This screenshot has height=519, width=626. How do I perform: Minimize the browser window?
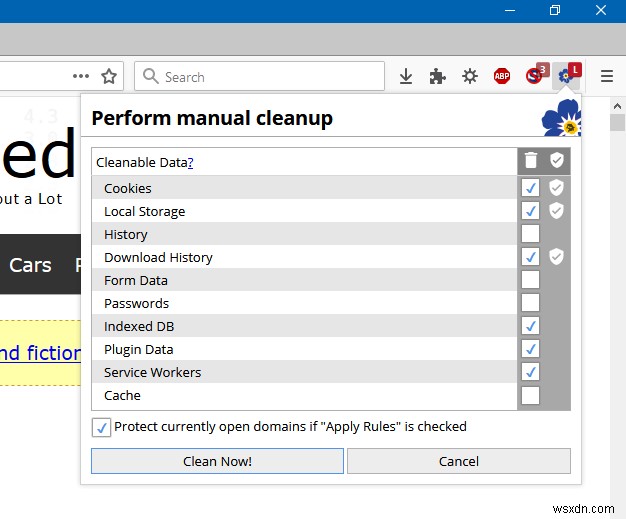[510, 10]
